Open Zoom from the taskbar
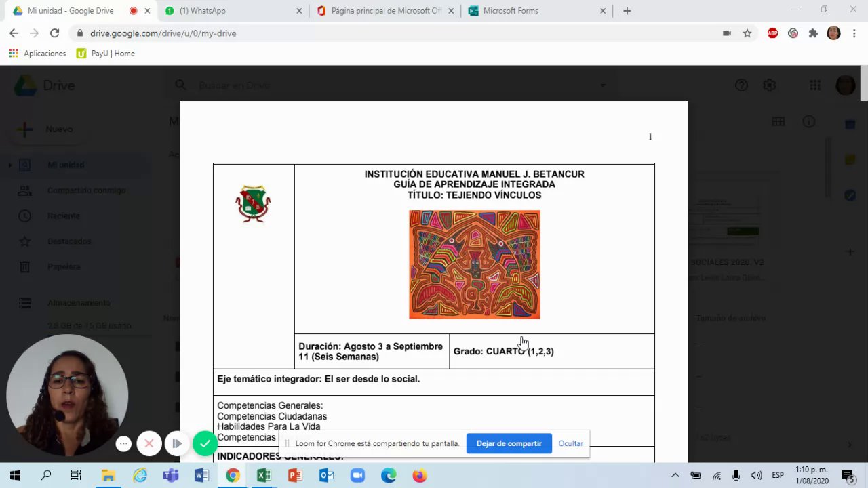Viewport: 868px width, 488px height. pos(357,475)
